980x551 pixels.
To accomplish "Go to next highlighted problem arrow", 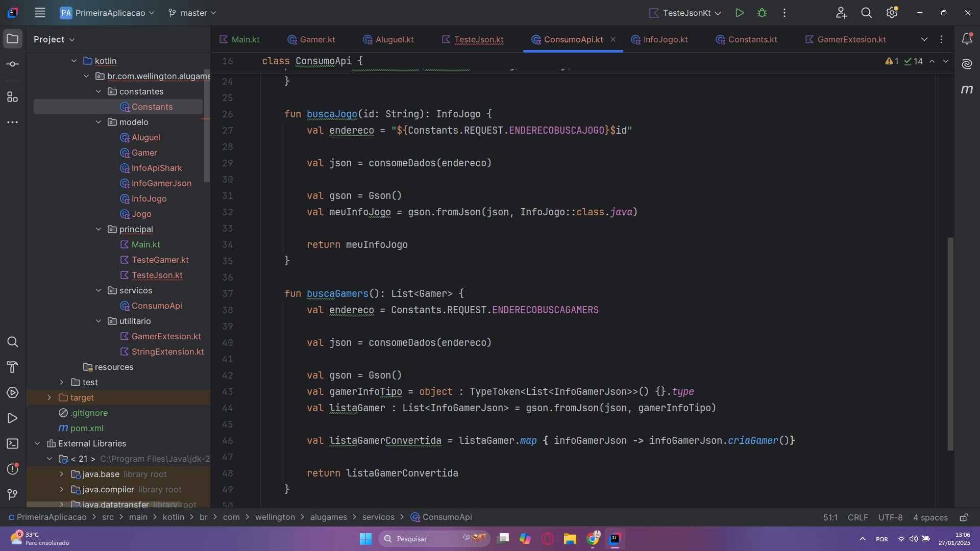I will 946,61.
